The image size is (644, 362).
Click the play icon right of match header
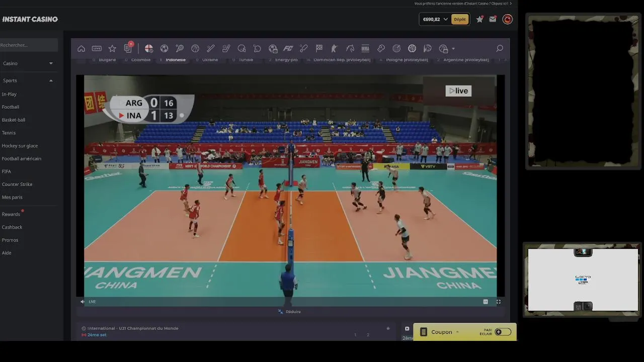(407, 329)
